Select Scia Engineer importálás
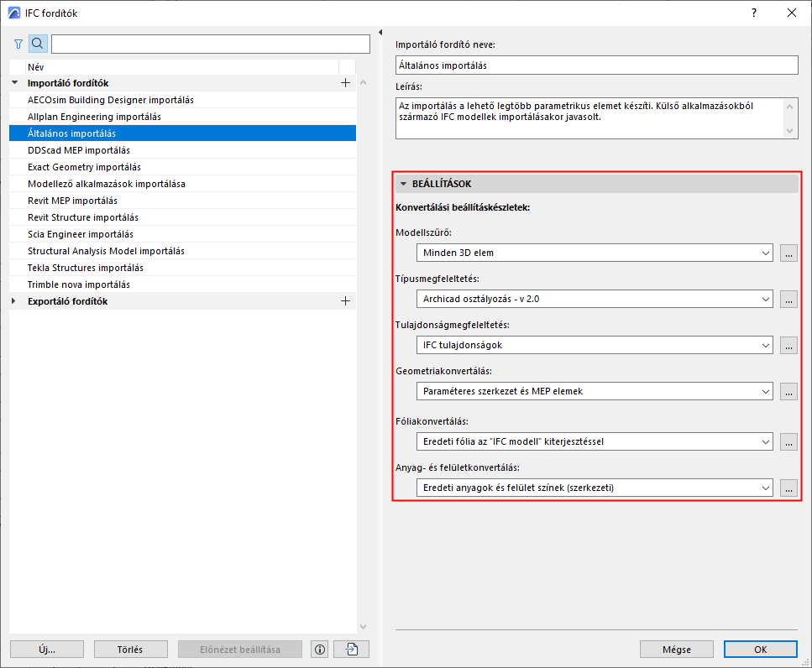Image resolution: width=812 pixels, height=668 pixels. [182, 234]
